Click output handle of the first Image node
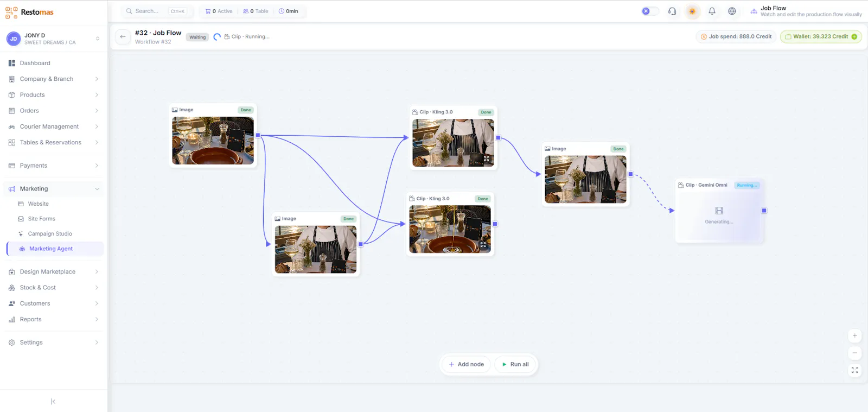Screen dimensions: 868x412 (x=258, y=135)
